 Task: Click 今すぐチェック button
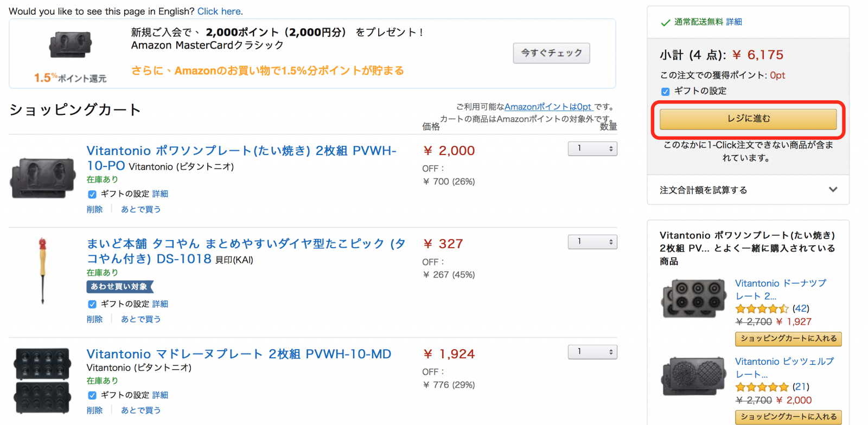pos(551,53)
